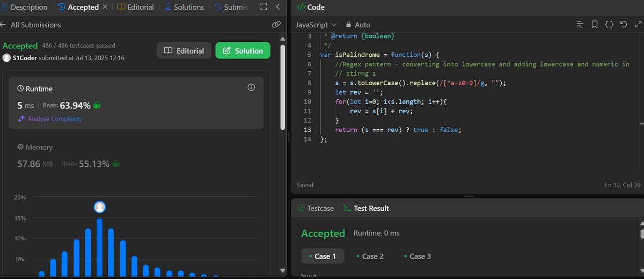This screenshot has width=644, height=279.
Task: Click avatar marker on runtime chart
Action: (x=99, y=207)
